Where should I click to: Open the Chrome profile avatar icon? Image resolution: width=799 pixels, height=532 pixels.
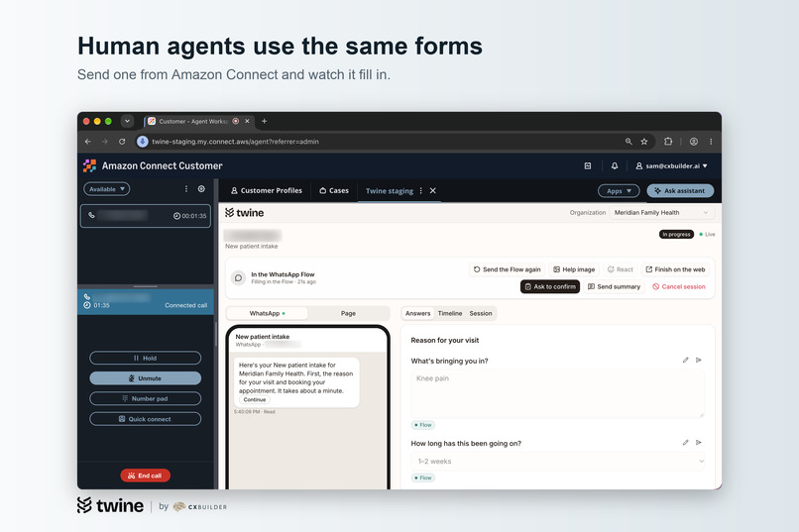(x=694, y=142)
